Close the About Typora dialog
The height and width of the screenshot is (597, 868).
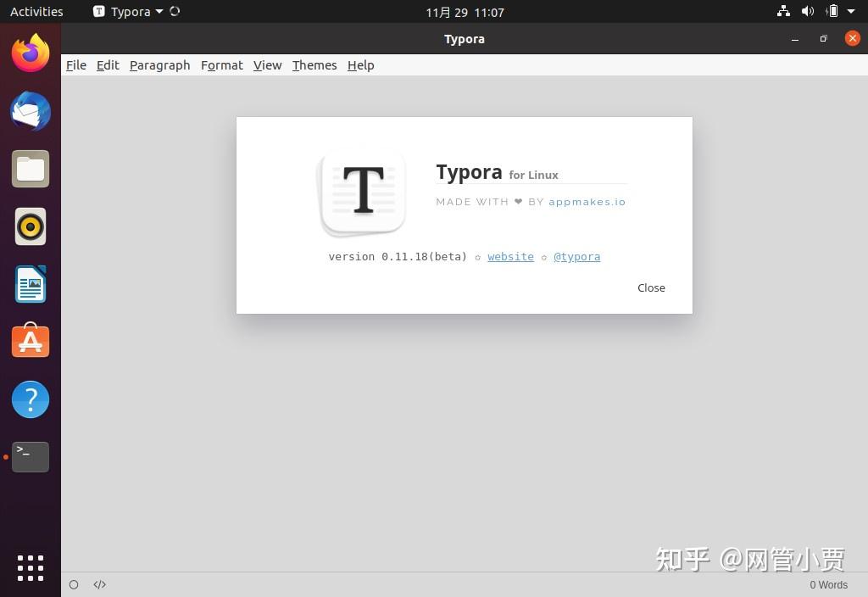(x=651, y=288)
